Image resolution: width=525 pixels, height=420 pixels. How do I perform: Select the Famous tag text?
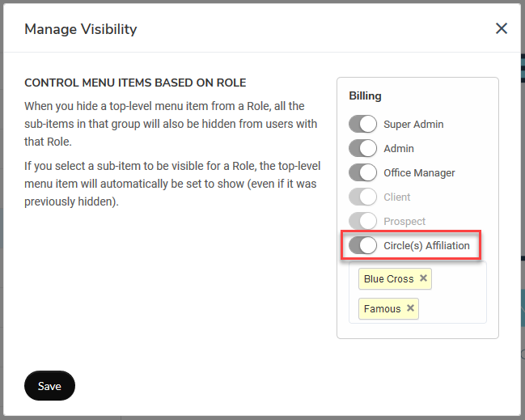coord(382,308)
